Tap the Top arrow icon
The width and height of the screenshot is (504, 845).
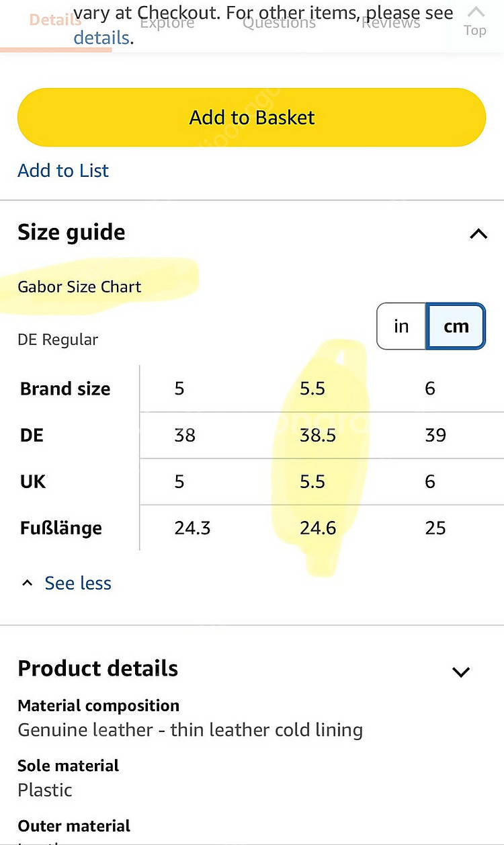475,13
